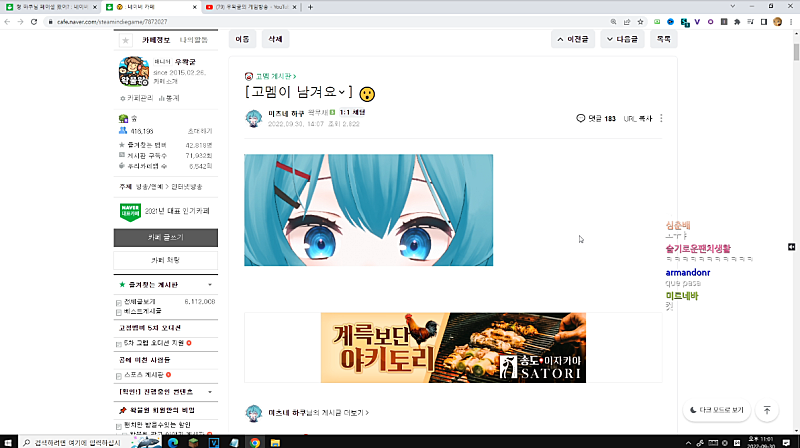
Task: Open Chrome from the taskbar
Action: point(255,442)
